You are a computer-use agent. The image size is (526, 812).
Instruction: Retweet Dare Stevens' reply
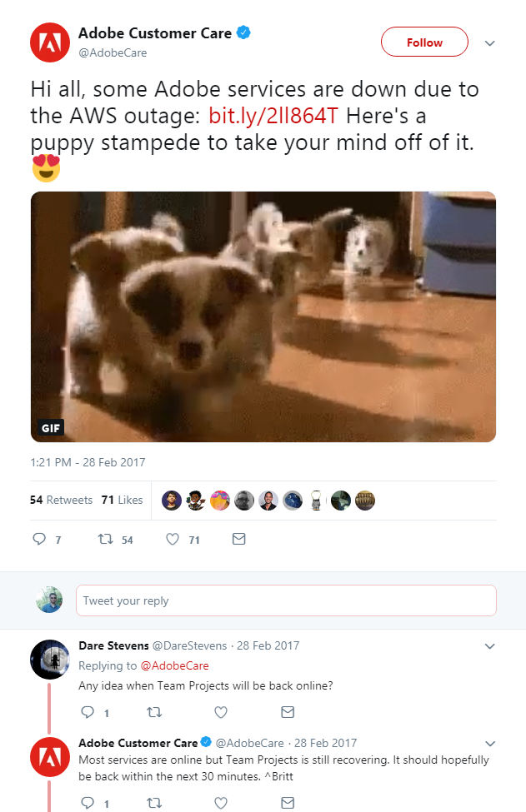154,712
